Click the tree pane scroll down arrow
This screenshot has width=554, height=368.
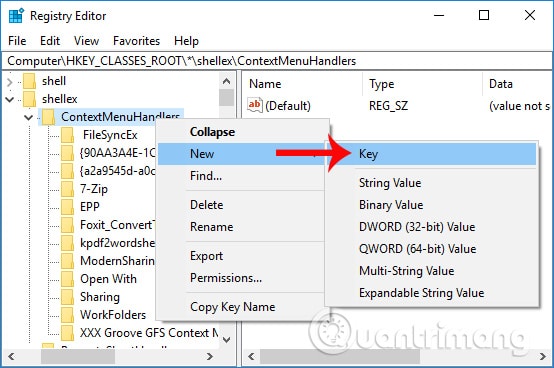click(x=226, y=340)
